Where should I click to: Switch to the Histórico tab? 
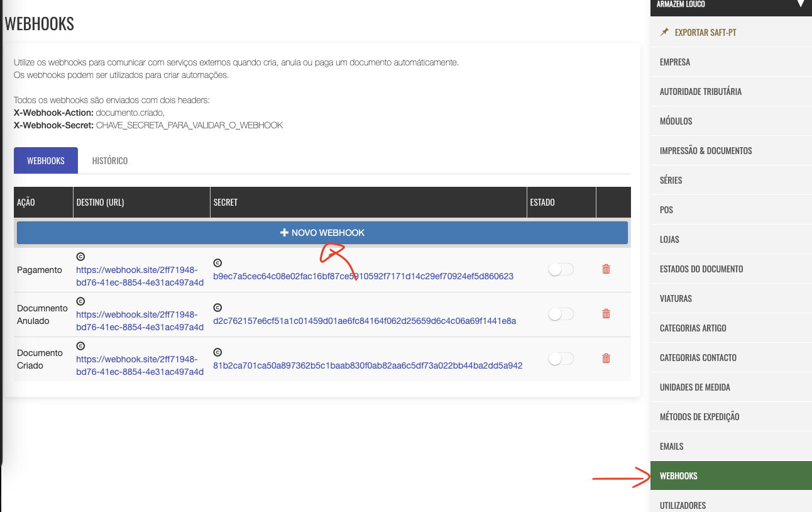click(x=109, y=160)
